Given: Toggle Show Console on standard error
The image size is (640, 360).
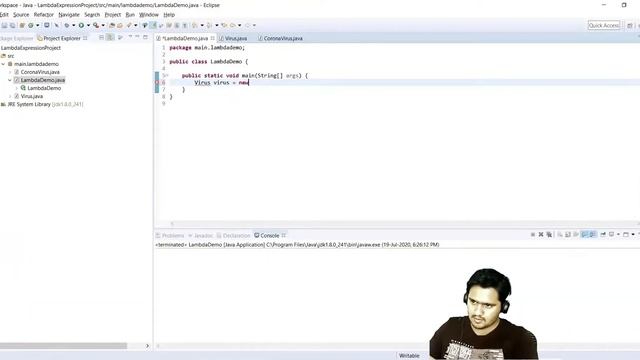Looking at the screenshot, I should (x=593, y=234).
